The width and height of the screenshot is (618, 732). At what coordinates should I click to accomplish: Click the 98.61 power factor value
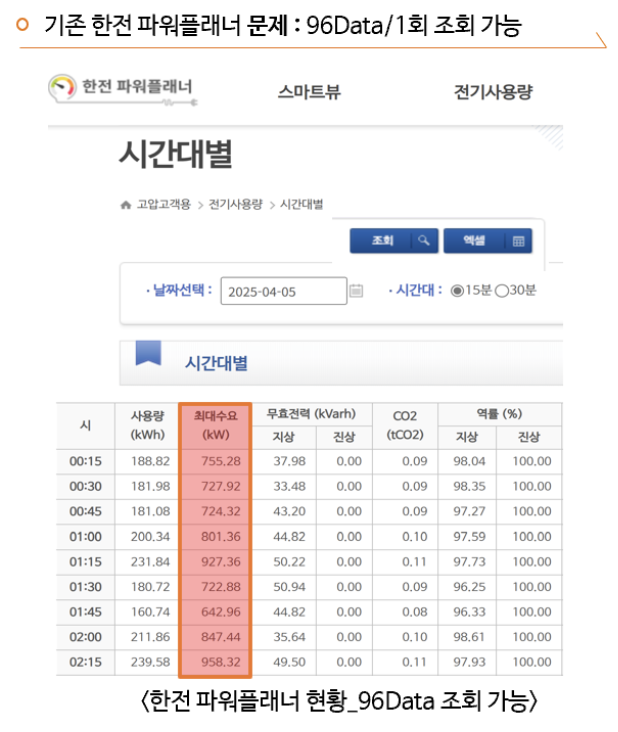pyautogui.click(x=469, y=637)
